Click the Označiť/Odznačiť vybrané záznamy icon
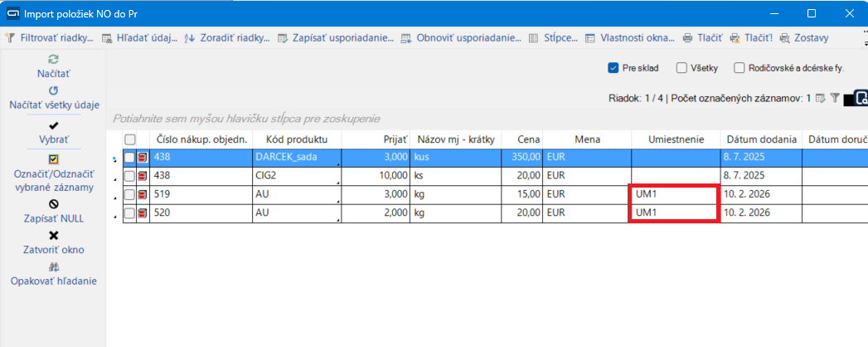The width and height of the screenshot is (868, 347). [53, 159]
